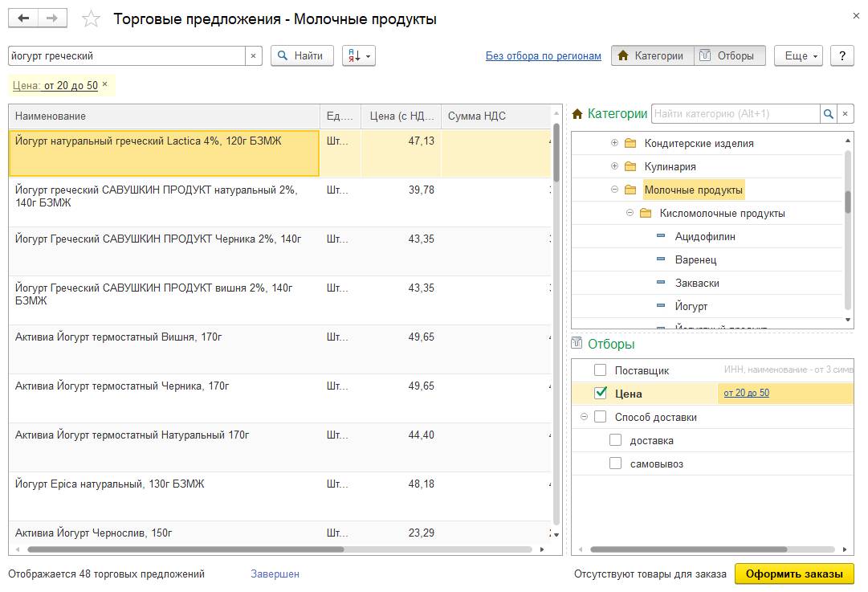868x592 pixels.
Task: Enable the Поставщик filter checkbox
Action: [600, 370]
